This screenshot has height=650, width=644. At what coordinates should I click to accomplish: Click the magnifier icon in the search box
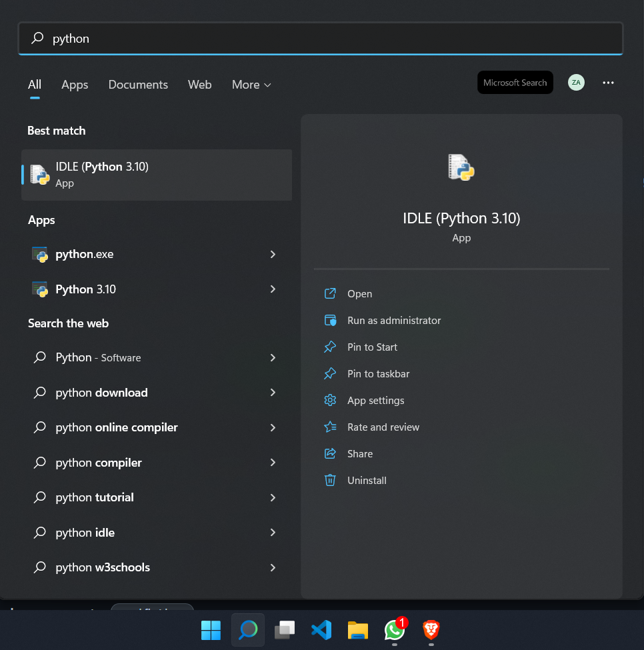pos(37,38)
